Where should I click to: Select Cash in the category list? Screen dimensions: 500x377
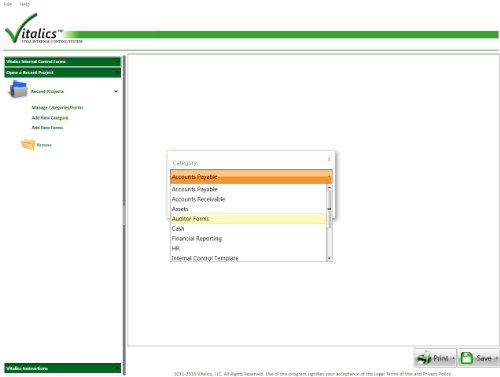[248, 228]
